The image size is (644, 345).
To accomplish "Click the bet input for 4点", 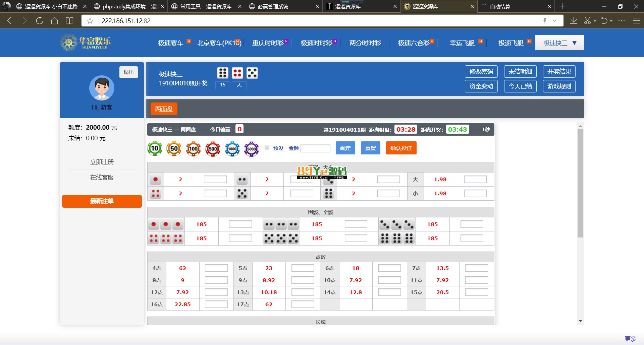I will coord(216,268).
